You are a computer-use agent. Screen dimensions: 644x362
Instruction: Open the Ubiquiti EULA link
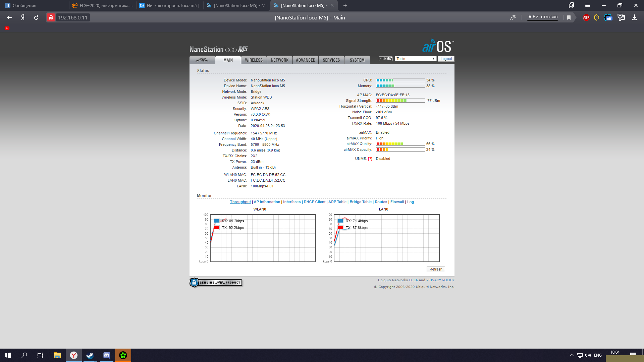413,280
